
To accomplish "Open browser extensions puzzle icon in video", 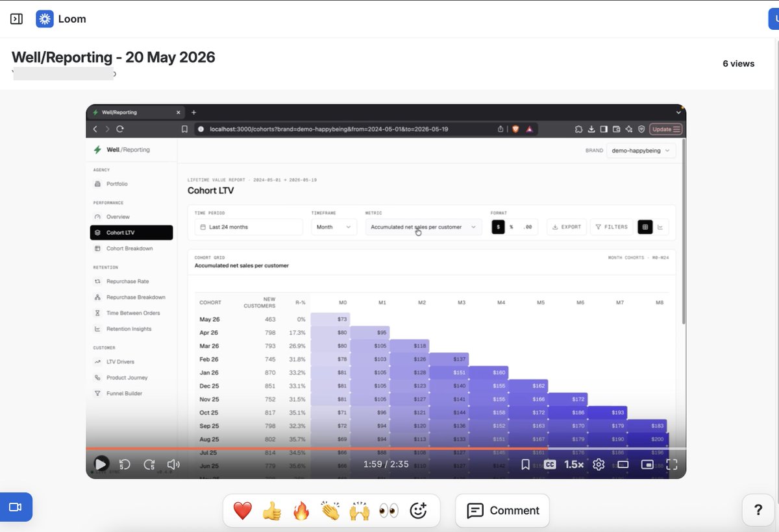I will 578,129.
